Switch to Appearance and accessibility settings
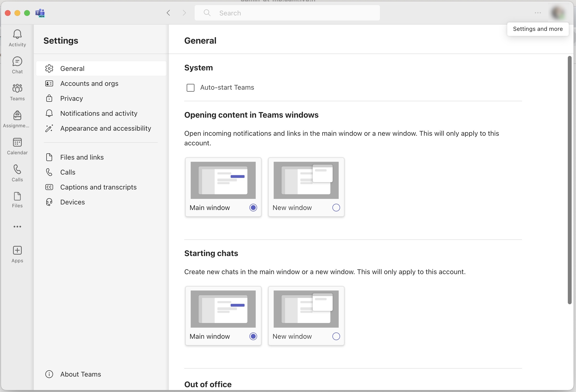 (105, 128)
